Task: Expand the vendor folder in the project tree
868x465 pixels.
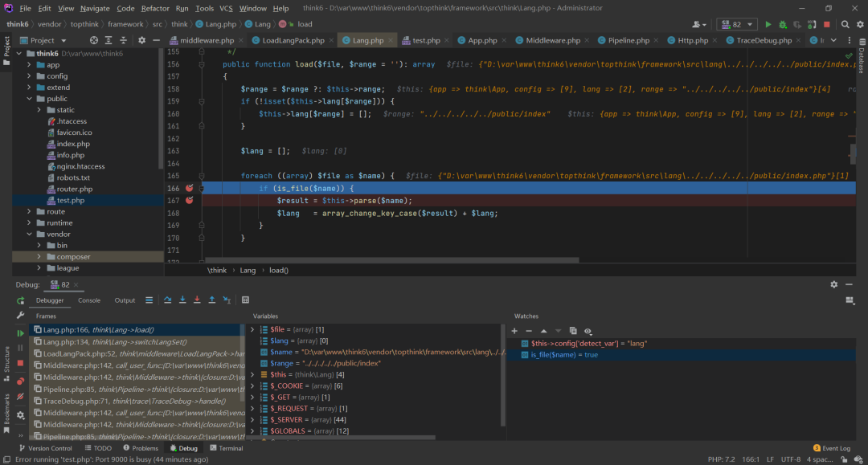Action: pyautogui.click(x=29, y=235)
